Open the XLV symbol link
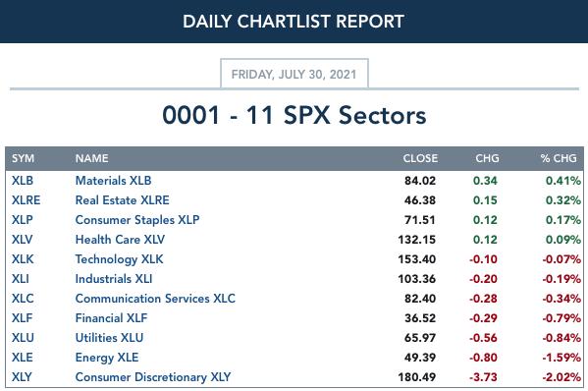The width and height of the screenshot is (588, 391). (x=23, y=240)
